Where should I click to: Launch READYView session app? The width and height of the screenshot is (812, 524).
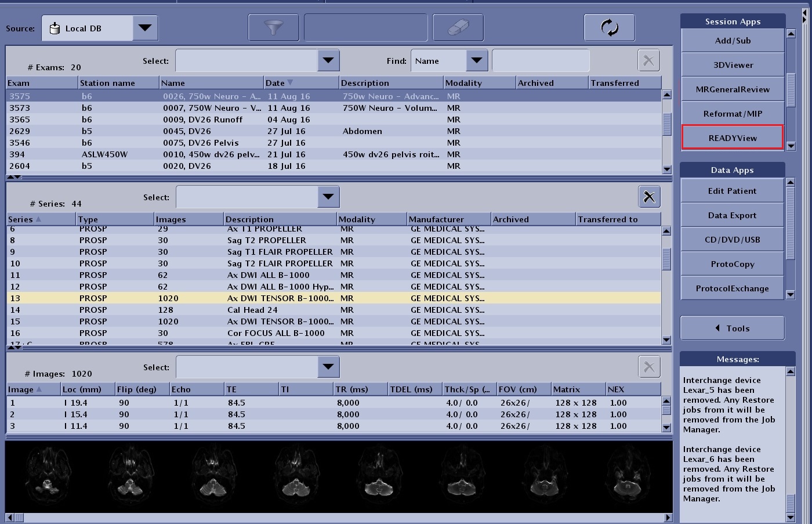click(732, 138)
